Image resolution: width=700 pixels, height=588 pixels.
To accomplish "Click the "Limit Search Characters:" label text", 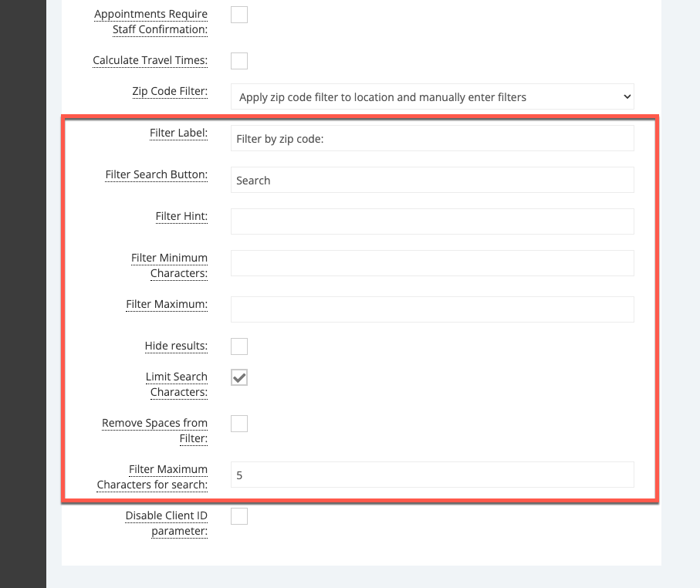I will click(x=177, y=384).
